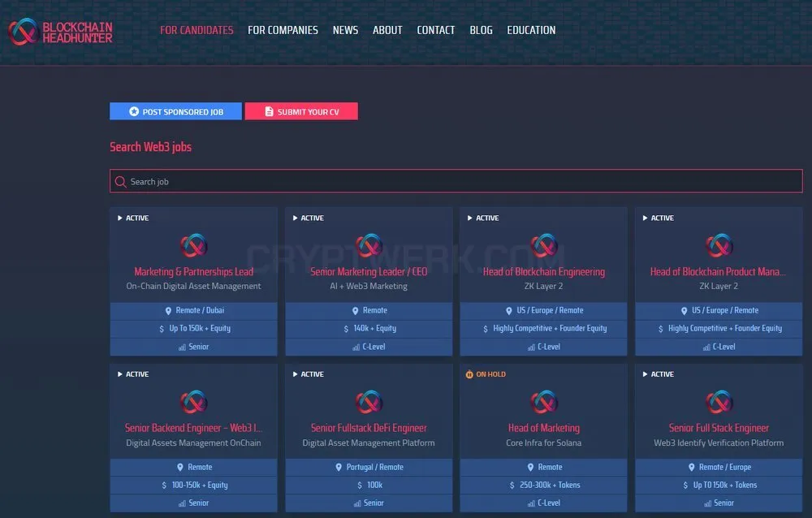Click level bars icon on Senior Full Stack Engineer card
812x518 pixels.
pyautogui.click(x=707, y=503)
